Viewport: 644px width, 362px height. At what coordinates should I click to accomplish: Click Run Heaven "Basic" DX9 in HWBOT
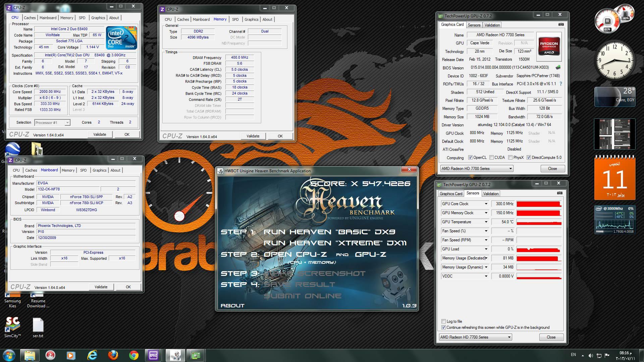(329, 232)
